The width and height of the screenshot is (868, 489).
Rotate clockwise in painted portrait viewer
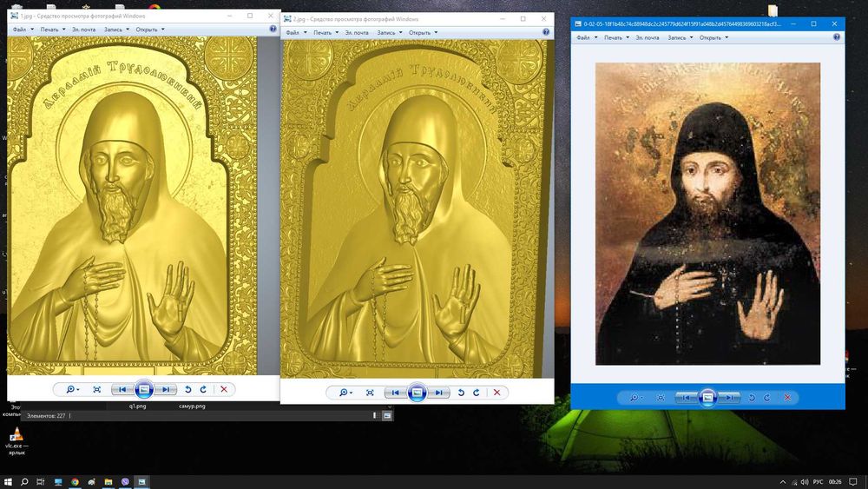[766, 398]
